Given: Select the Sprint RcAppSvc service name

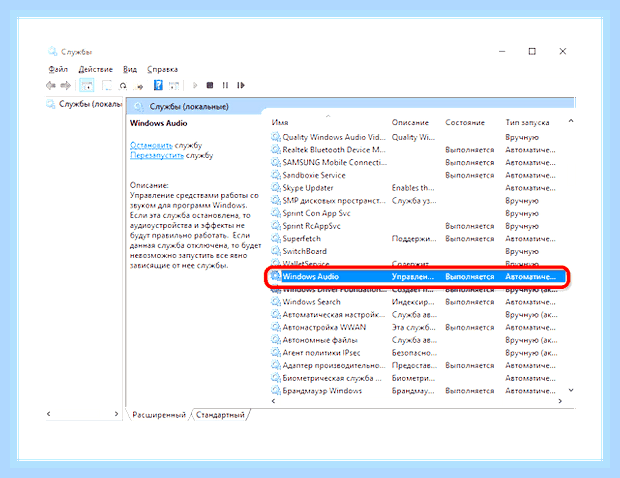Looking at the screenshot, I should coord(311,226).
